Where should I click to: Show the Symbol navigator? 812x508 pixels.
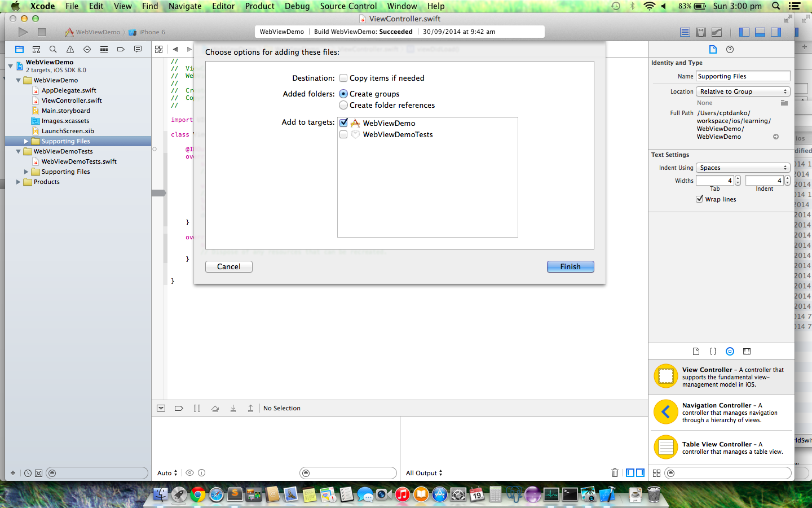point(36,49)
